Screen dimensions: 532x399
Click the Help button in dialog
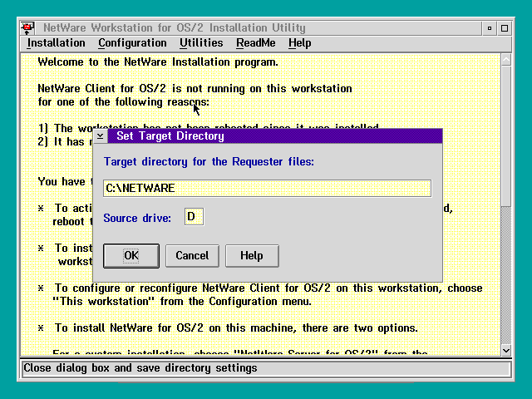click(x=252, y=255)
